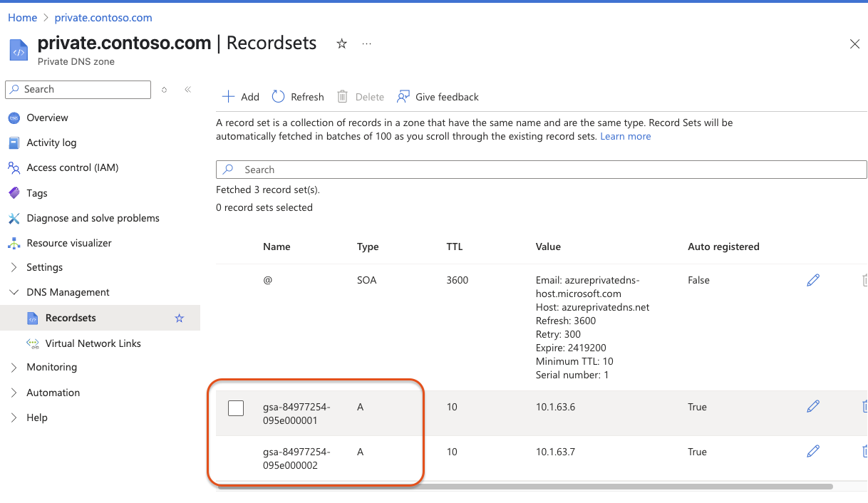The width and height of the screenshot is (868, 503).
Task: Go to Home breadcrumb
Action: click(x=22, y=17)
